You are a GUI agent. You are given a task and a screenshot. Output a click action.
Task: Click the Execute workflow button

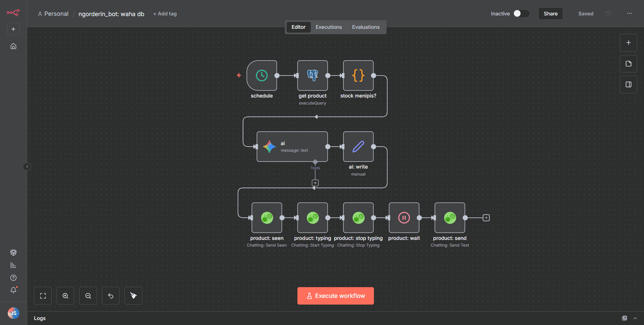[335, 296]
